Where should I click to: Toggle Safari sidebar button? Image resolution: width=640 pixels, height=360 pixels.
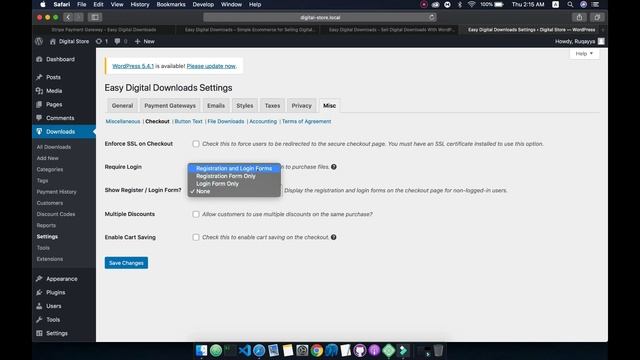[x=95, y=17]
